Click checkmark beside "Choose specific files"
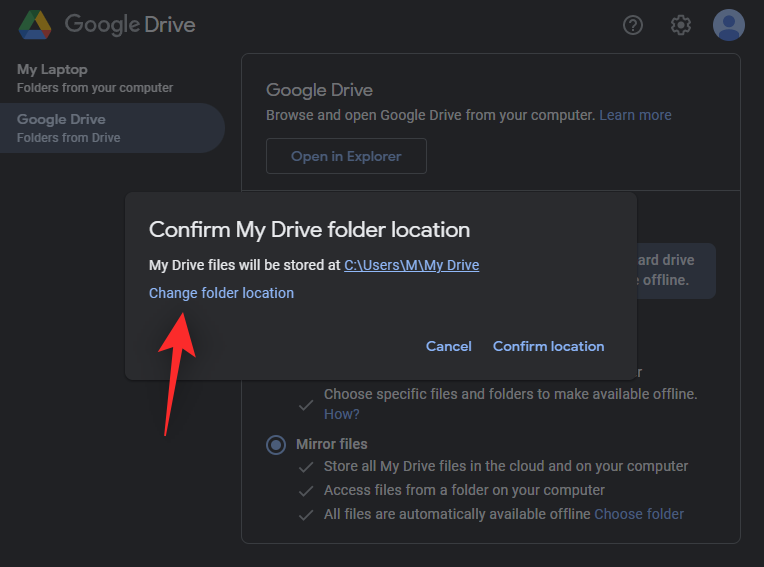 point(306,405)
